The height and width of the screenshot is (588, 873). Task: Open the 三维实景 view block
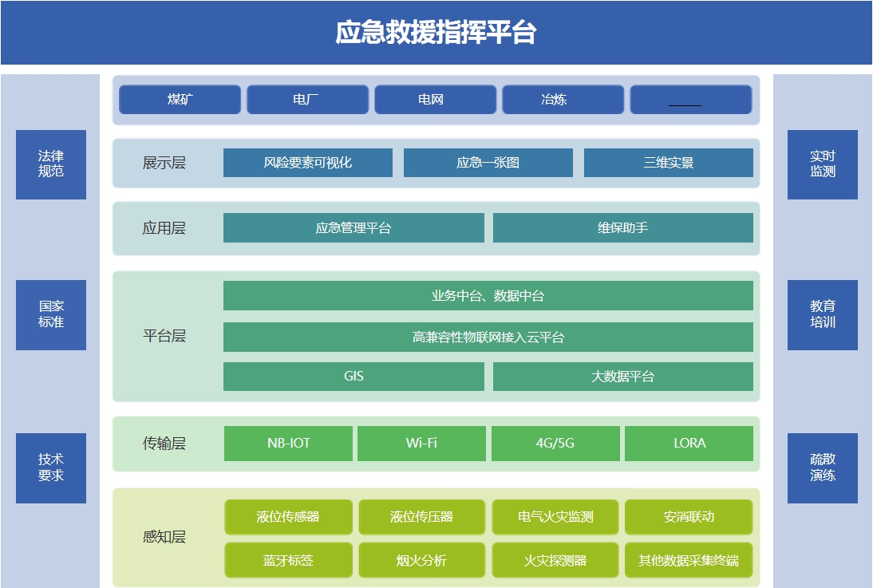[x=668, y=163]
